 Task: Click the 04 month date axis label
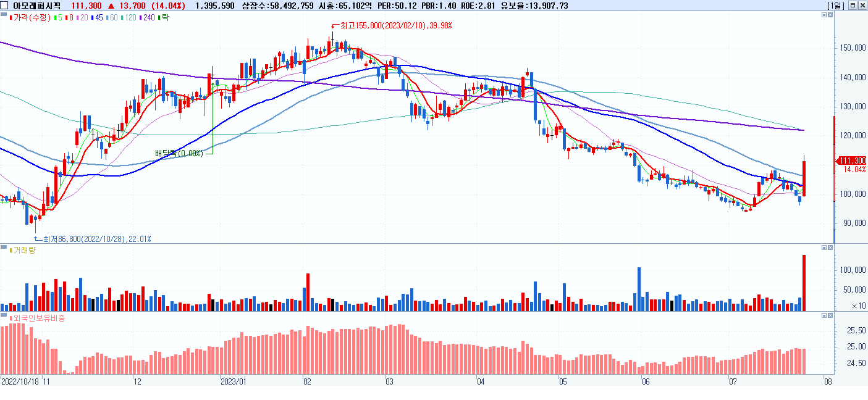coord(481,381)
